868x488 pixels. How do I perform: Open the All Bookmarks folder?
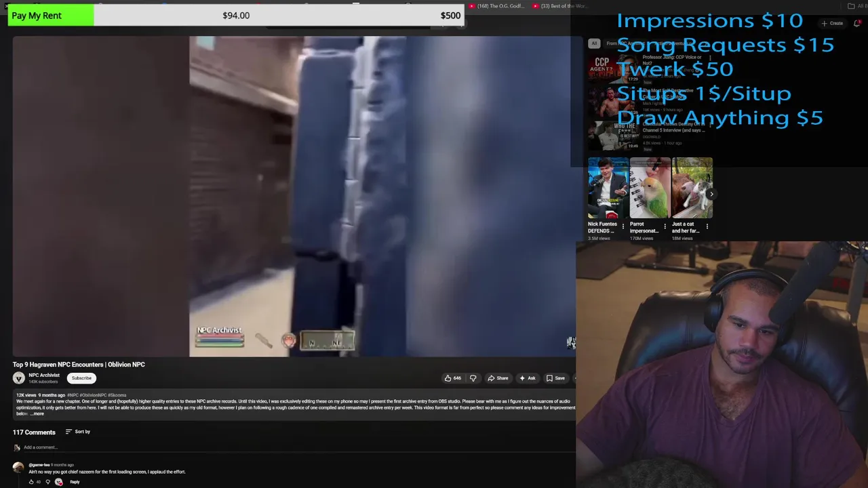tap(857, 6)
